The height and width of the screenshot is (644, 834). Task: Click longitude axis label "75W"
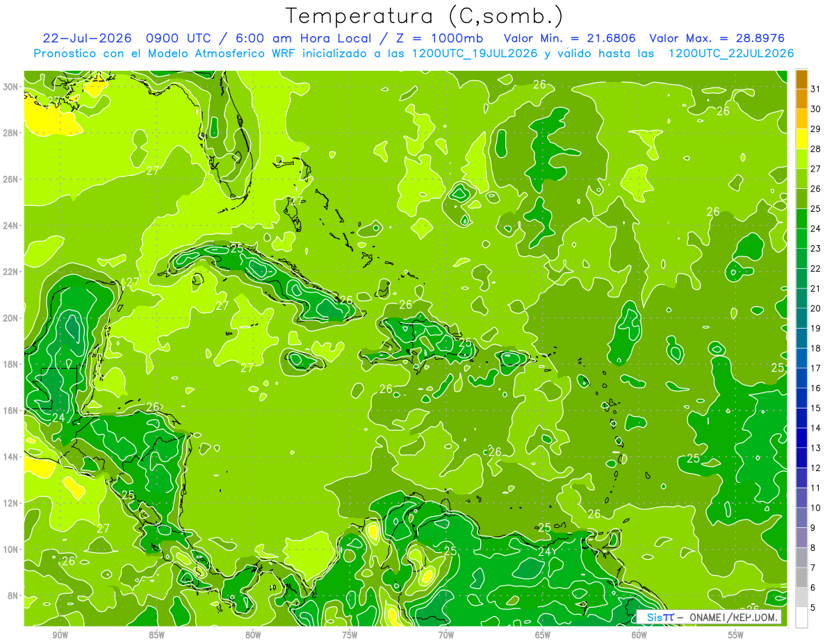click(x=350, y=635)
